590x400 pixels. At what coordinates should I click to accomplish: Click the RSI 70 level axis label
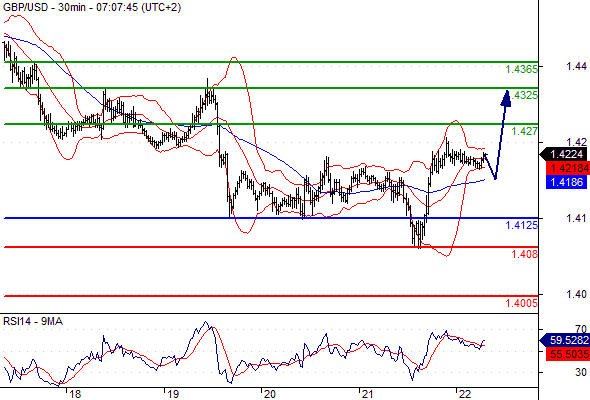click(581, 329)
